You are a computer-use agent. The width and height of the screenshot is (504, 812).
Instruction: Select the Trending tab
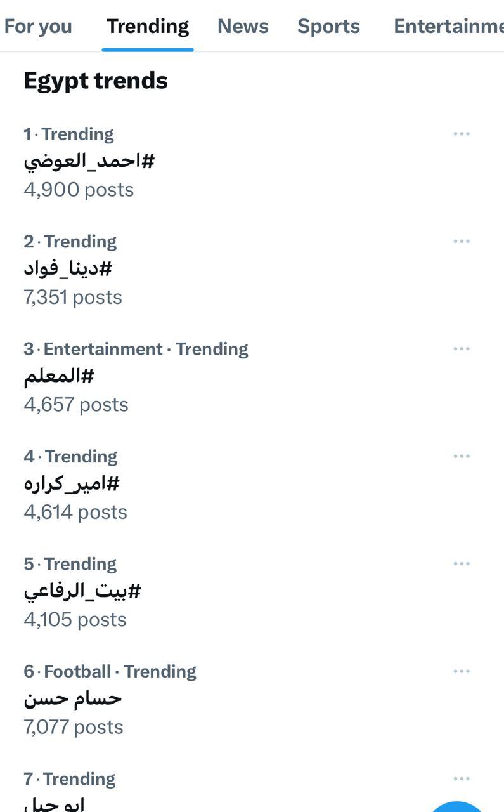coord(148,26)
